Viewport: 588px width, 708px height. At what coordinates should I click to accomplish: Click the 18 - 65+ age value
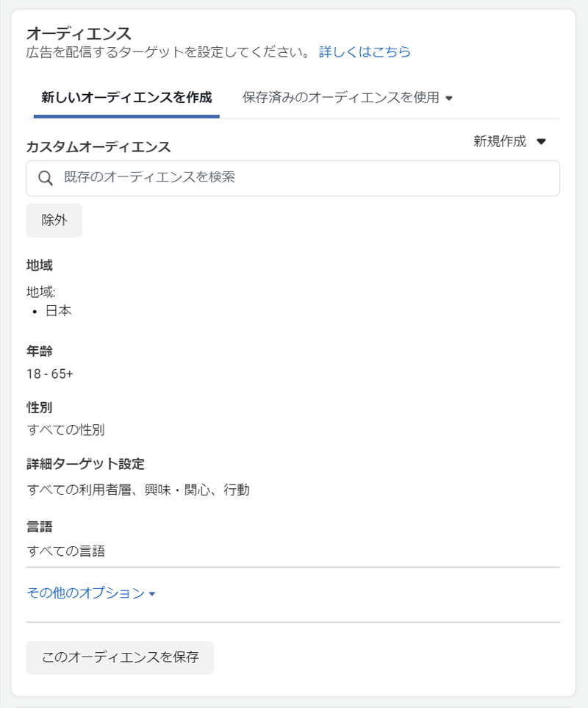click(50, 373)
